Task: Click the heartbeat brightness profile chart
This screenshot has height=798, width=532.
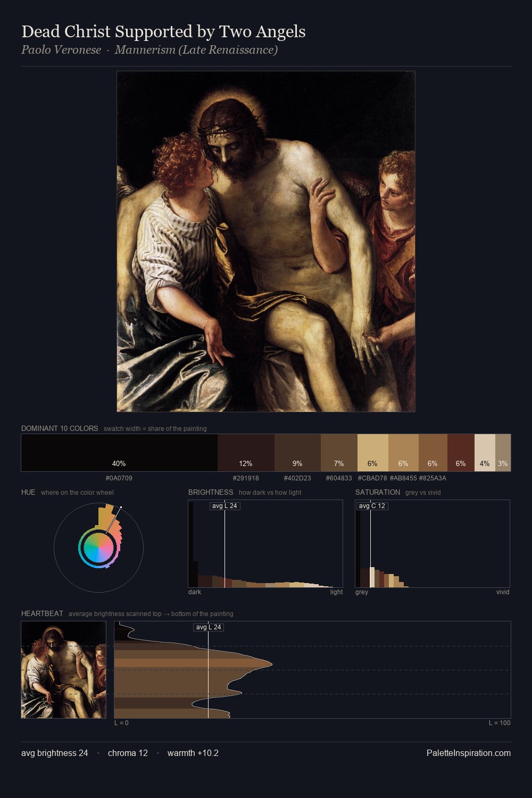Action: tap(312, 670)
